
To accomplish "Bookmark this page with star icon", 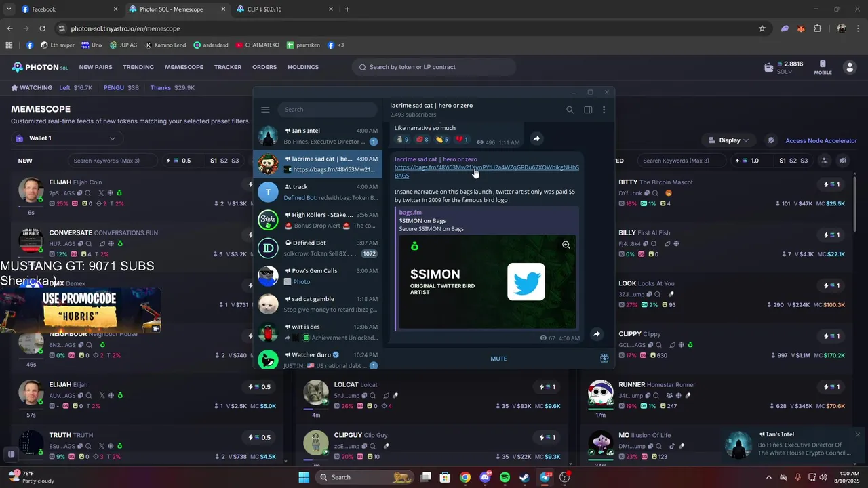I will coord(762,28).
